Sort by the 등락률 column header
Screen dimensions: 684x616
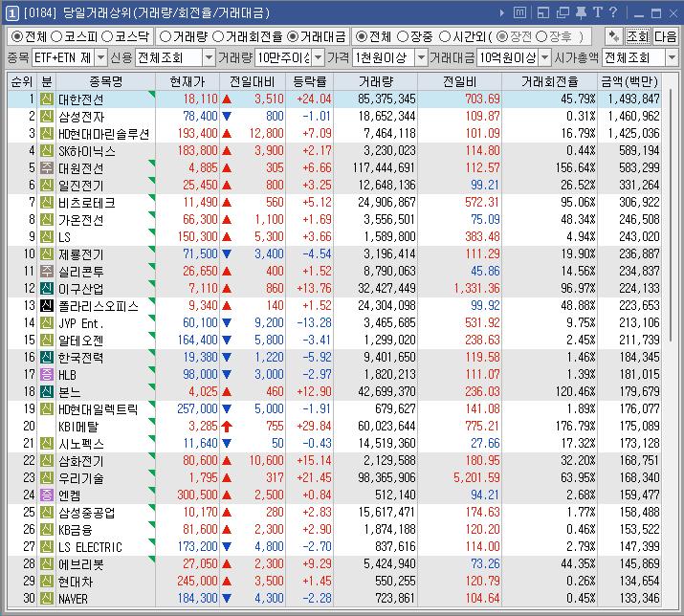coord(309,81)
